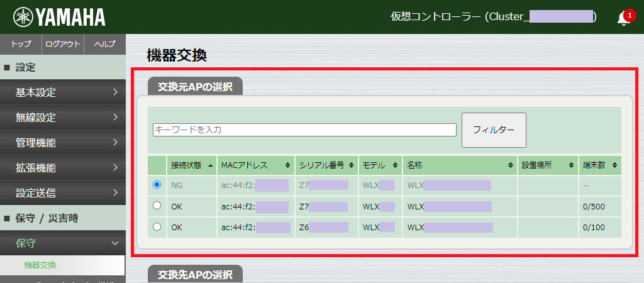The height and width of the screenshot is (283, 644).
Task: Click the ログアウト menu item
Action: [63, 45]
